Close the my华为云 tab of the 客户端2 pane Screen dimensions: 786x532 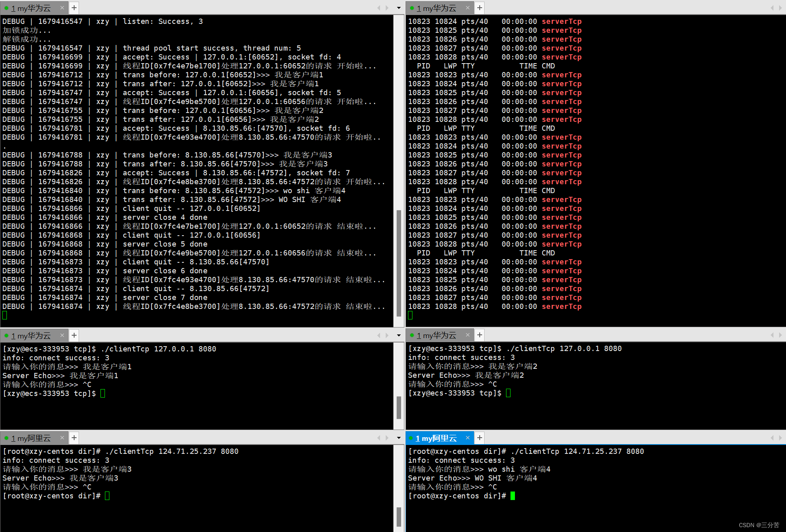[x=468, y=335]
